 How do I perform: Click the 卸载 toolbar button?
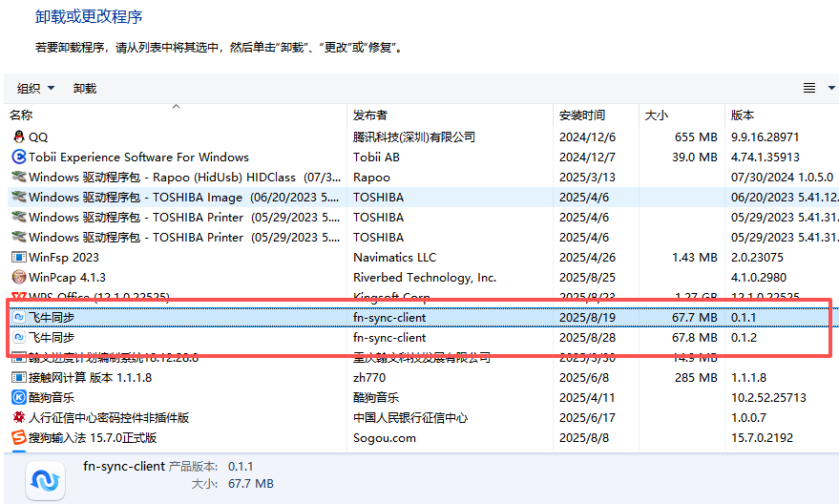pyautogui.click(x=85, y=88)
